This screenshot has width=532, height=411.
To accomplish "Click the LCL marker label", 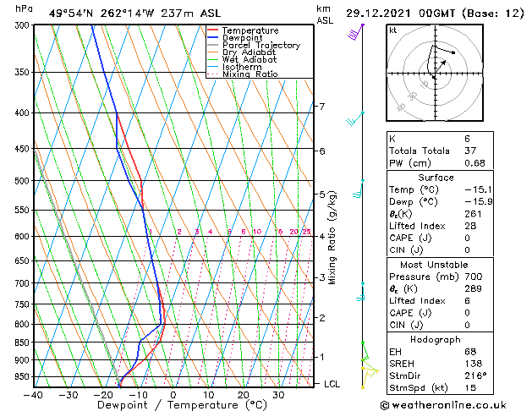I will pos(332,384).
